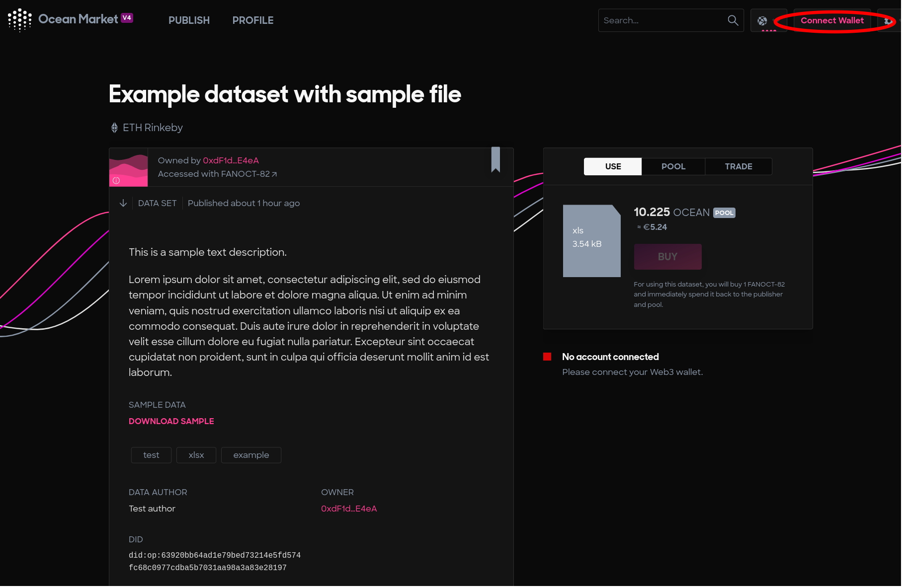
Task: Click the DID text string
Action: point(216,563)
